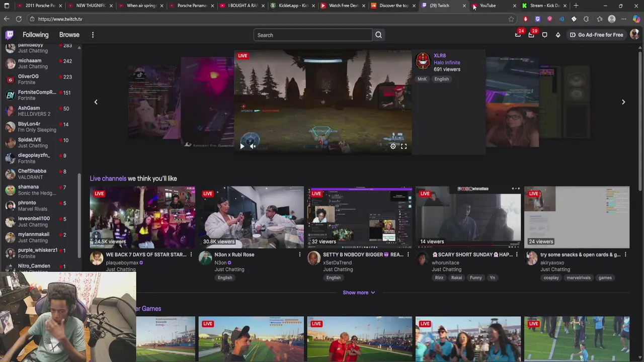Play the featured Halo Infinite stream
The image size is (644, 362).
(242, 146)
